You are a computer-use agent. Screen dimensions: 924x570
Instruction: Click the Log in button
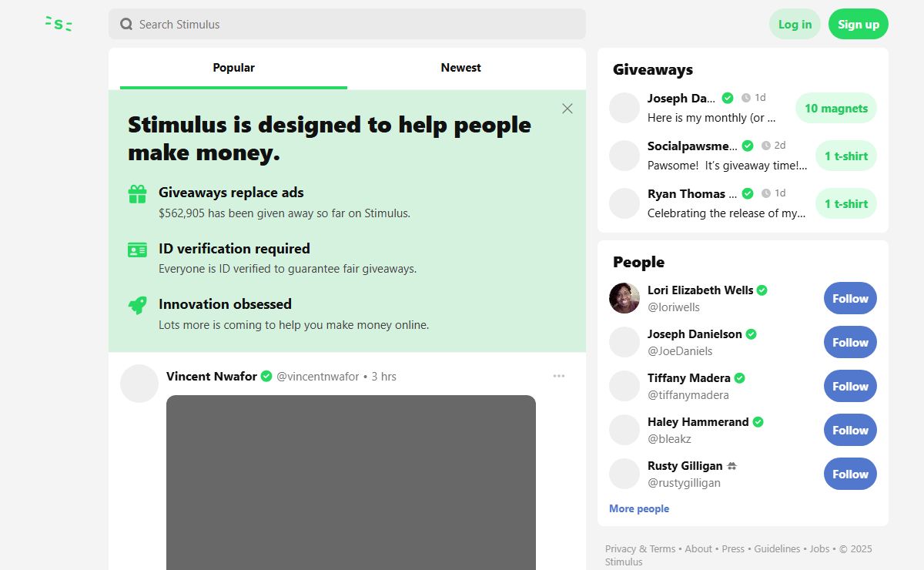coord(795,24)
